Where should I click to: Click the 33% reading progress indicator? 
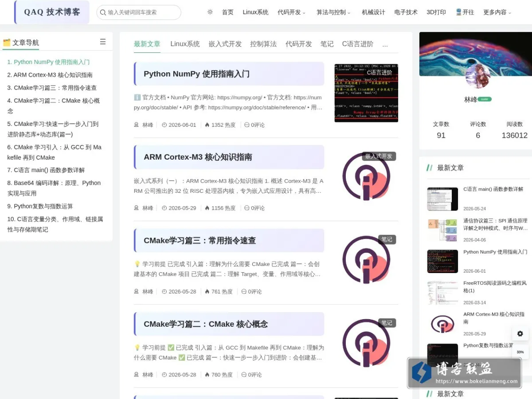[x=520, y=352]
